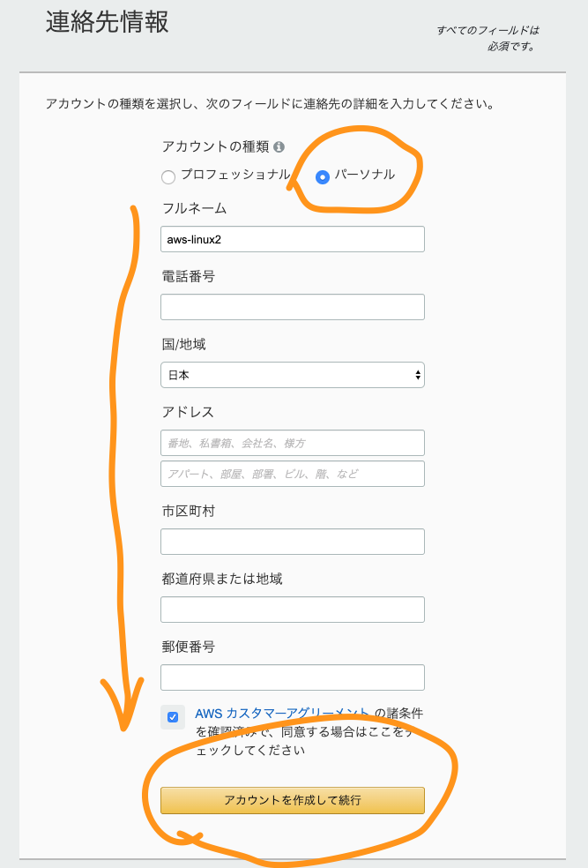
Task: Click the dropdown arrows on 日本 selector
Action: [x=418, y=375]
